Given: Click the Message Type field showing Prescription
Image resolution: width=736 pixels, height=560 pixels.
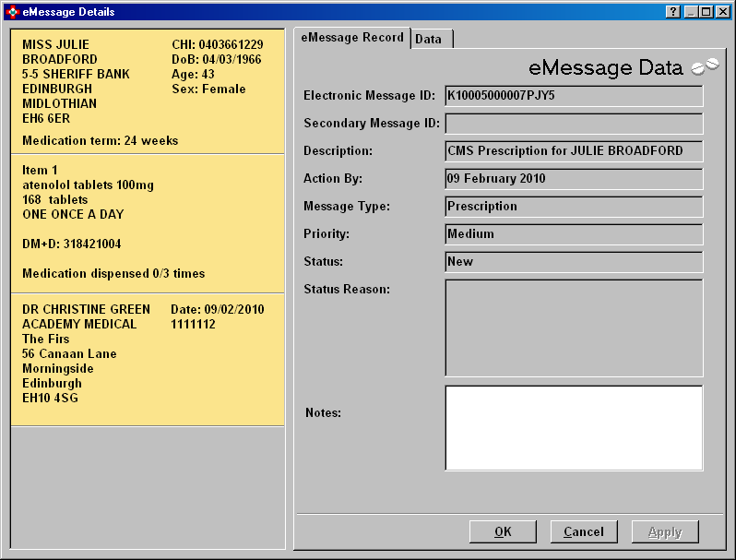Looking at the screenshot, I should [574, 207].
